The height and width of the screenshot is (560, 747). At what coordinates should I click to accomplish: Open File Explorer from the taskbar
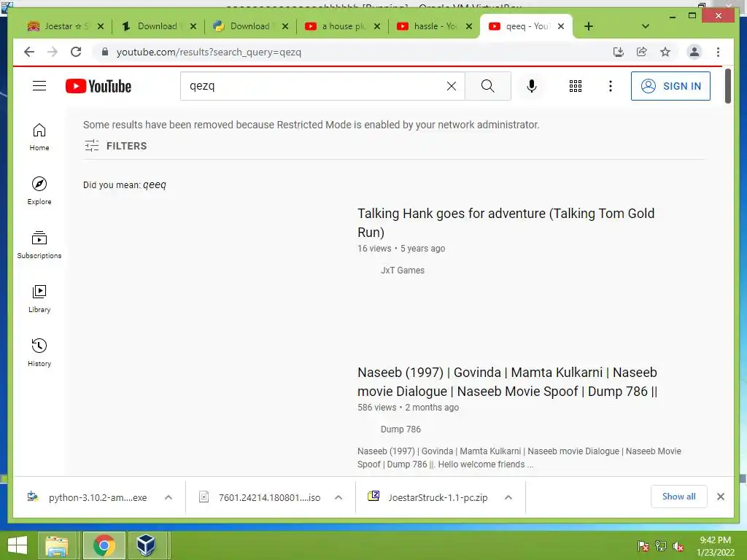pyautogui.click(x=57, y=545)
